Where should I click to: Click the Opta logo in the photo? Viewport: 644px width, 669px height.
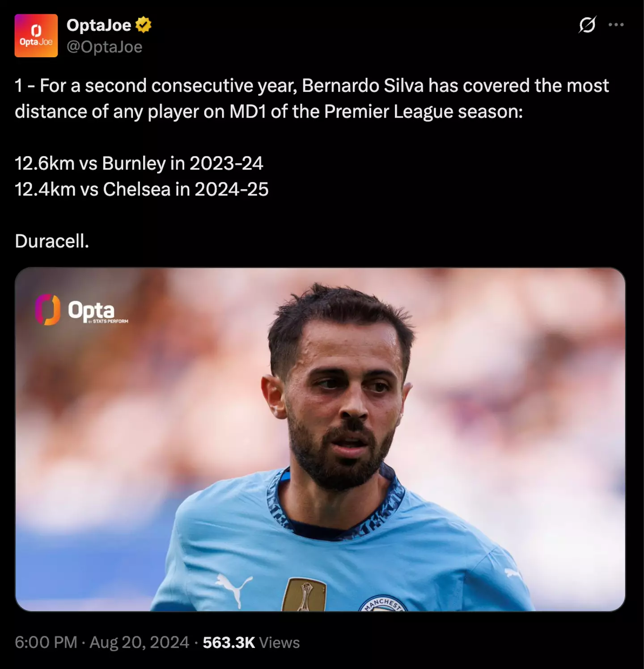pyautogui.click(x=81, y=310)
